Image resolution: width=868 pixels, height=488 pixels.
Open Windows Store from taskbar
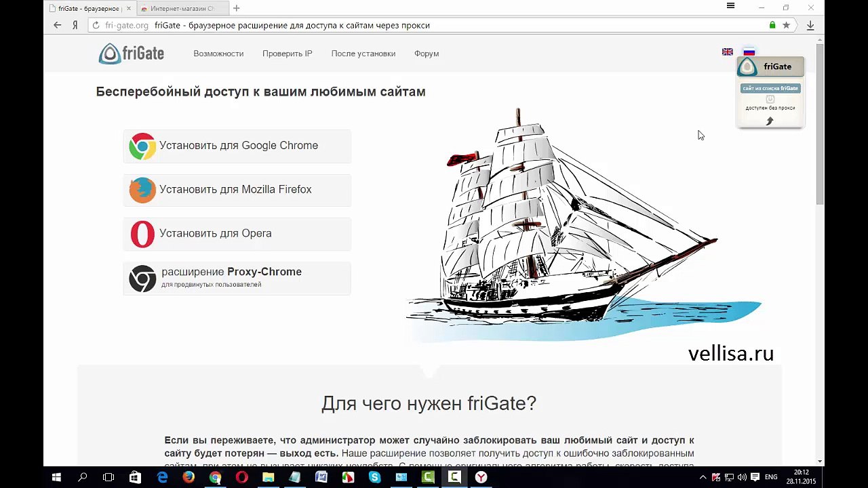point(135,477)
